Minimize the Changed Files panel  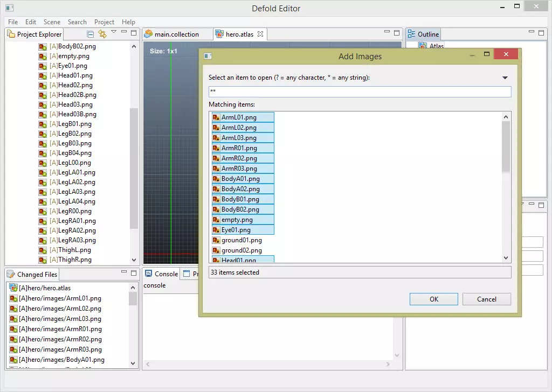coord(124,272)
